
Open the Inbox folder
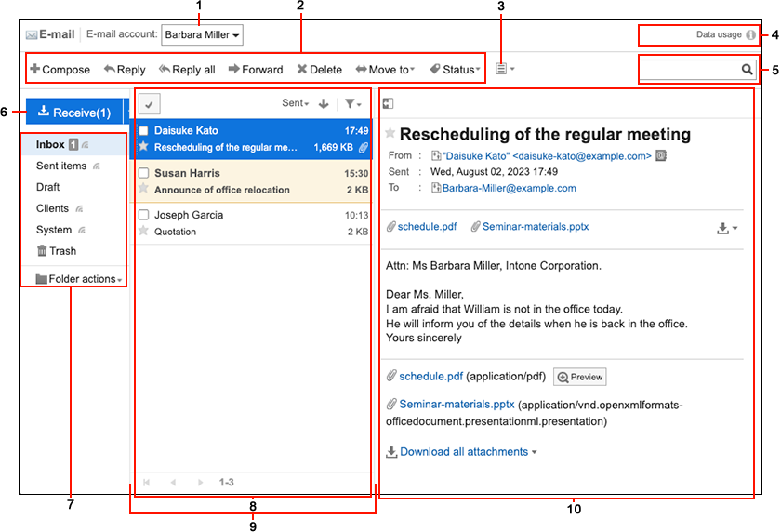coord(50,144)
